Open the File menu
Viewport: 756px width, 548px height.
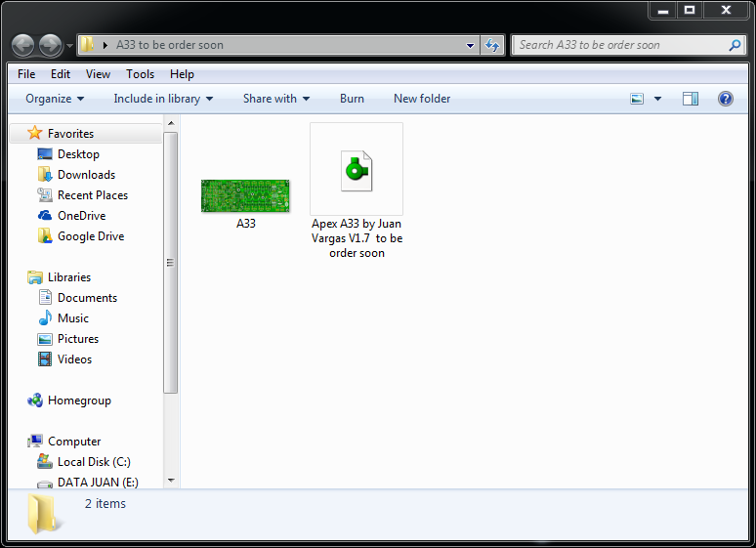pyautogui.click(x=26, y=74)
